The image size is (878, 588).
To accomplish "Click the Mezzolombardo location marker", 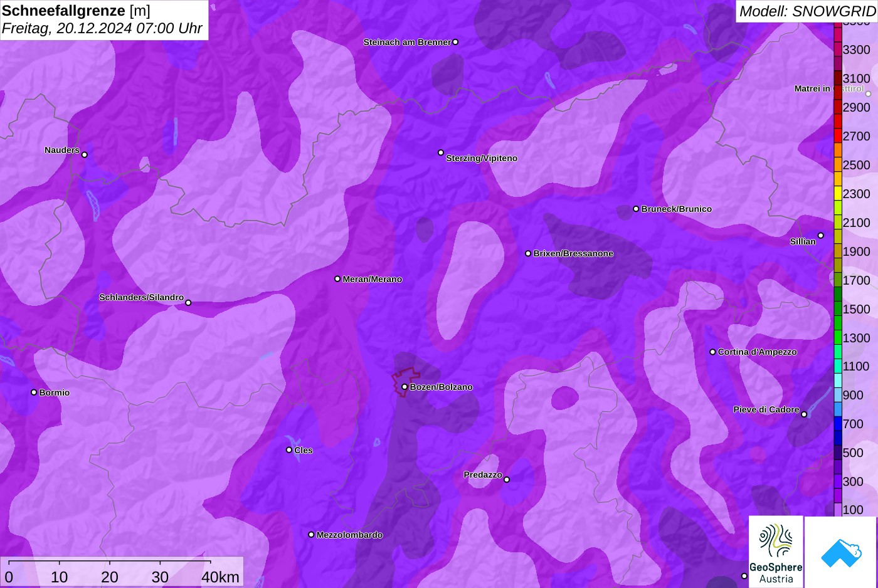I will point(311,535).
